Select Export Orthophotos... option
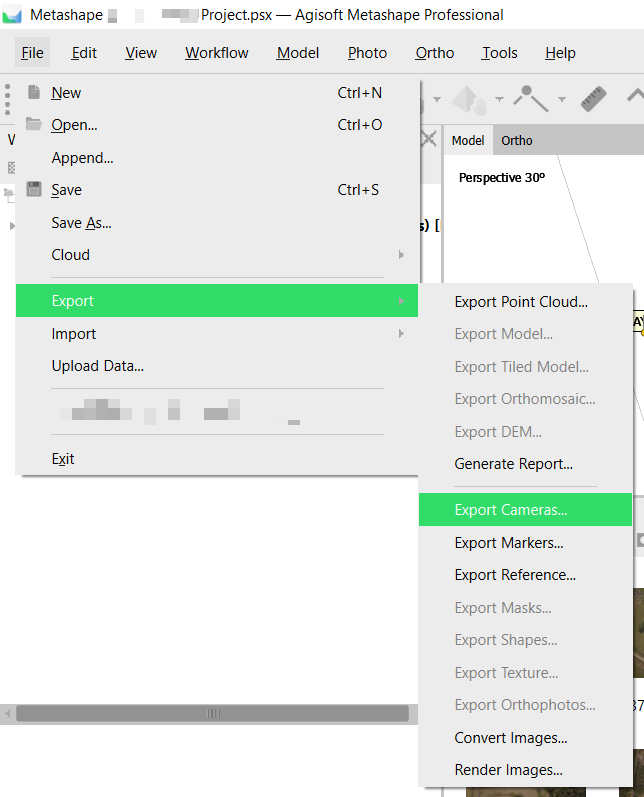The image size is (644, 797). 526,704
